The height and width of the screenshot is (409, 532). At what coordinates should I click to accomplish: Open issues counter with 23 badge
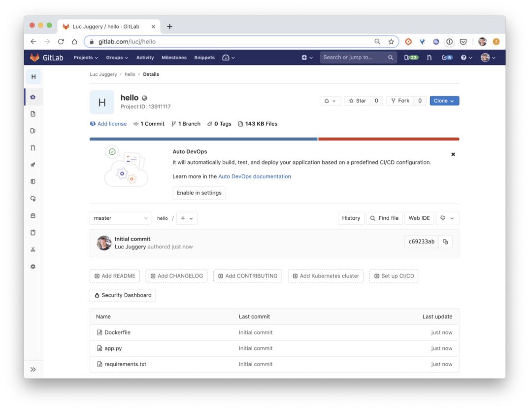coord(411,57)
